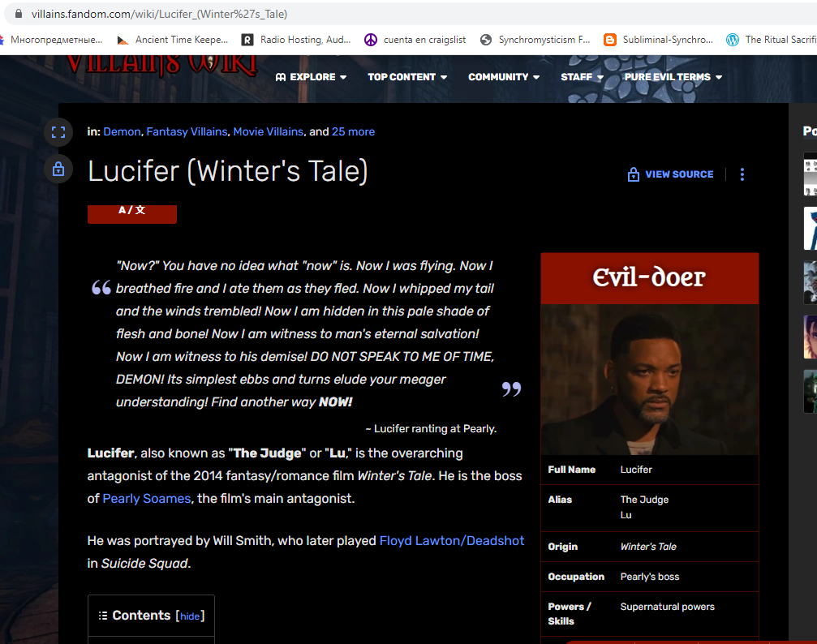Open The Ritual Sacrifi... WordPress bookmark

pyautogui.click(x=772, y=40)
